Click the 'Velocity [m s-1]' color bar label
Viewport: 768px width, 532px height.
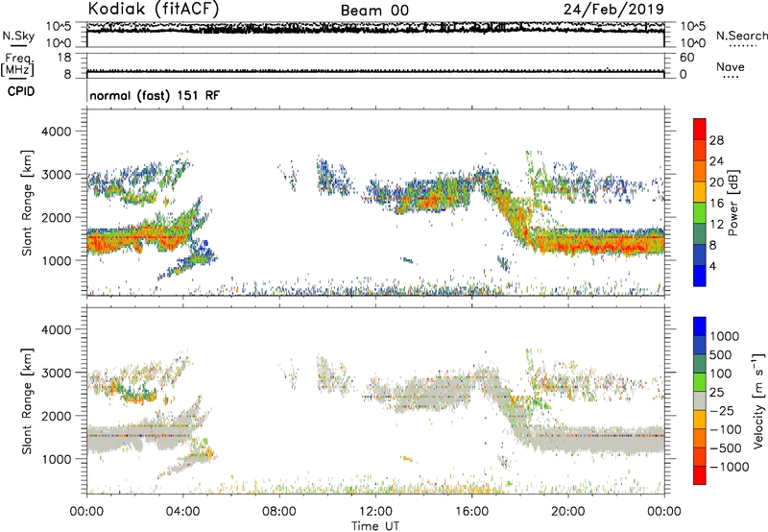click(x=758, y=400)
